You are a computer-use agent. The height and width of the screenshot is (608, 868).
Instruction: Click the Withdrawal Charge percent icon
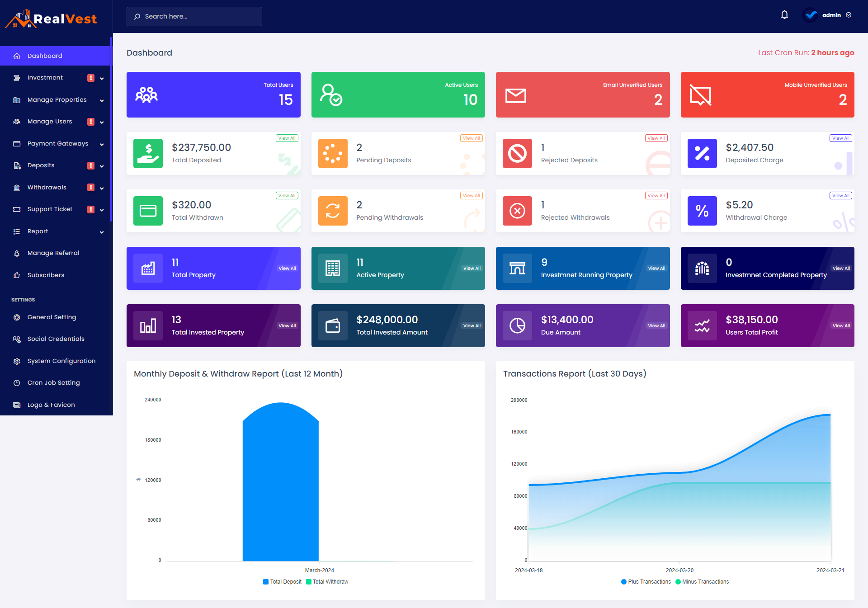(702, 211)
